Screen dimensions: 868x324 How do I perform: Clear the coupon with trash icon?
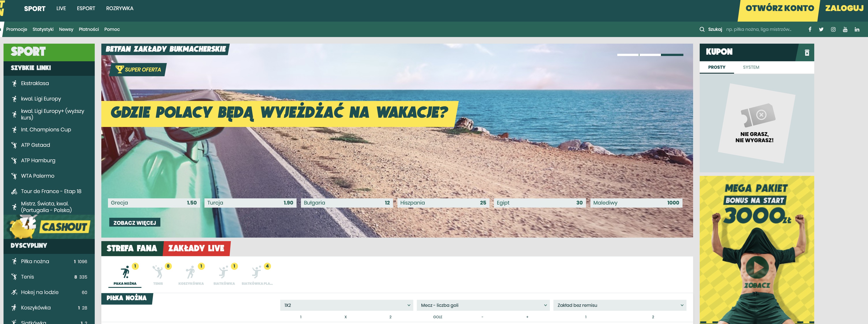click(x=807, y=53)
